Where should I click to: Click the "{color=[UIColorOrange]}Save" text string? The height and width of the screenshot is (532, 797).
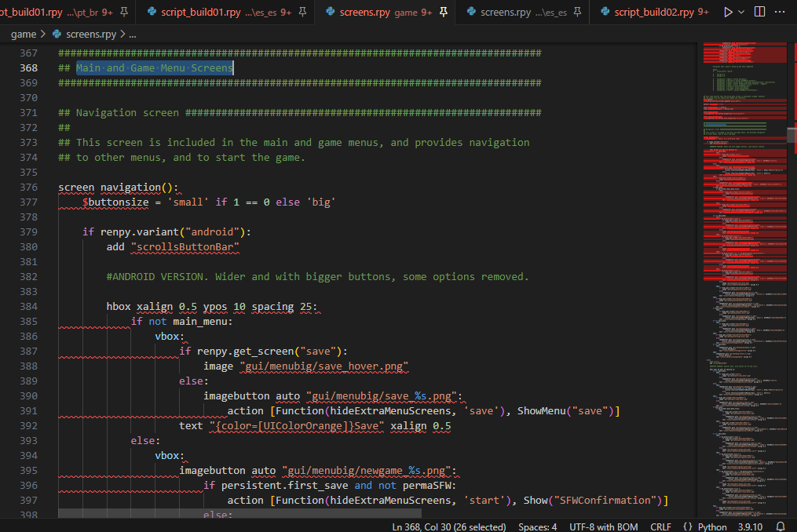296,425
